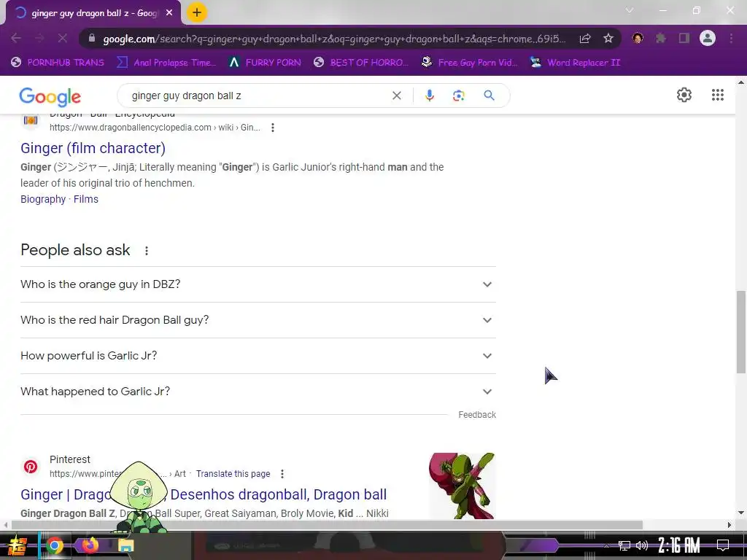Click Translate this page link
Viewport: 747px width, 560px height.
click(233, 474)
